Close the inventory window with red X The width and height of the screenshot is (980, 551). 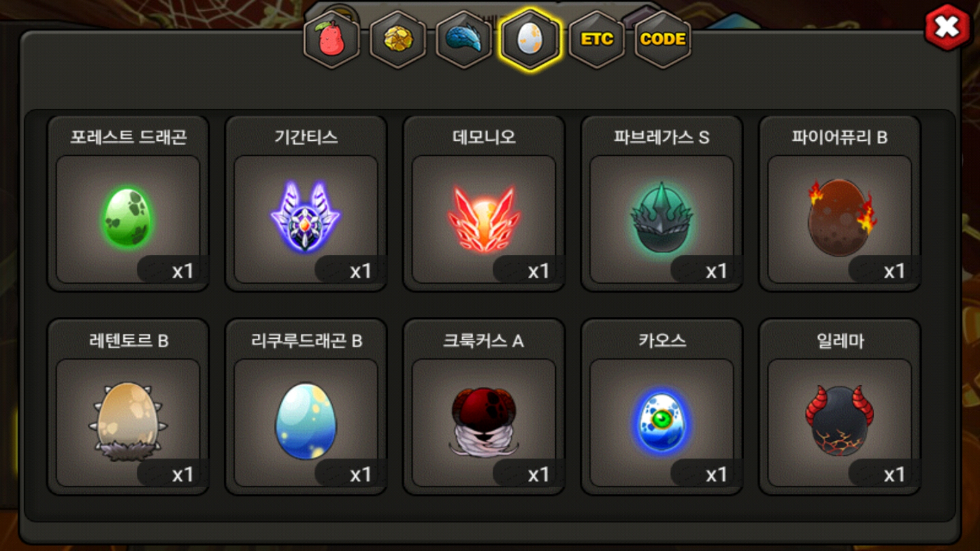(x=947, y=27)
